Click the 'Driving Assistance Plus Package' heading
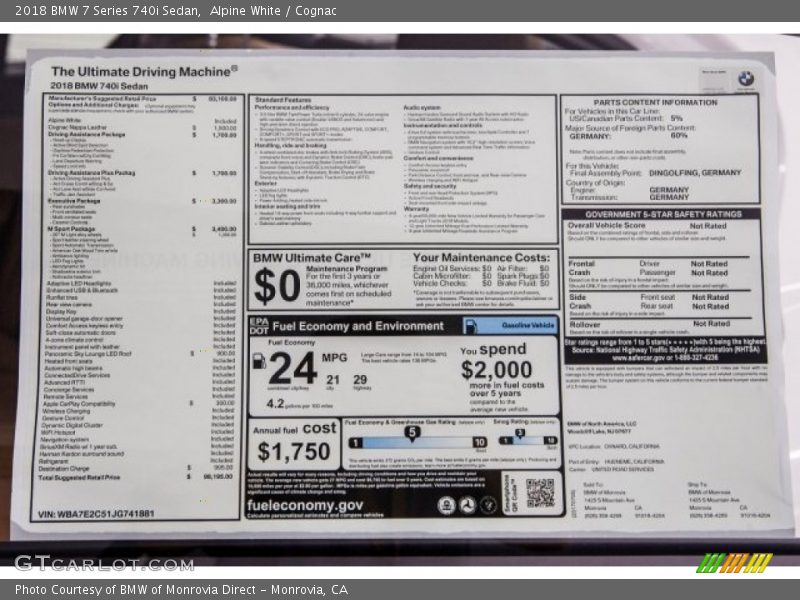The height and width of the screenshot is (600, 800). pyautogui.click(x=91, y=173)
